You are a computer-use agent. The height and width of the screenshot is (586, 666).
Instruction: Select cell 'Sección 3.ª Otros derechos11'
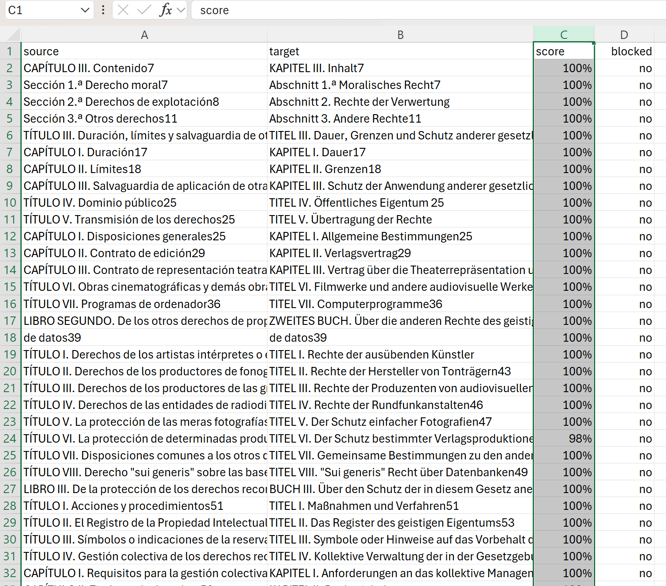(144, 119)
